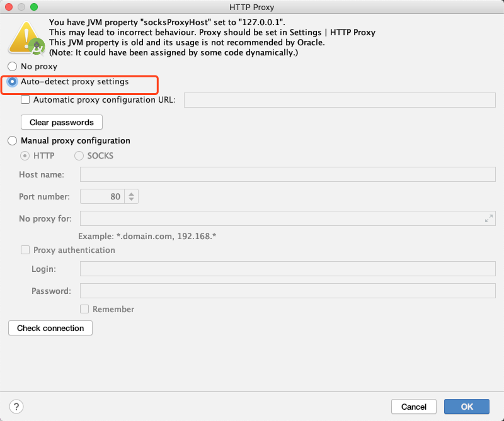Click the proxy configuration URL field

(340, 100)
